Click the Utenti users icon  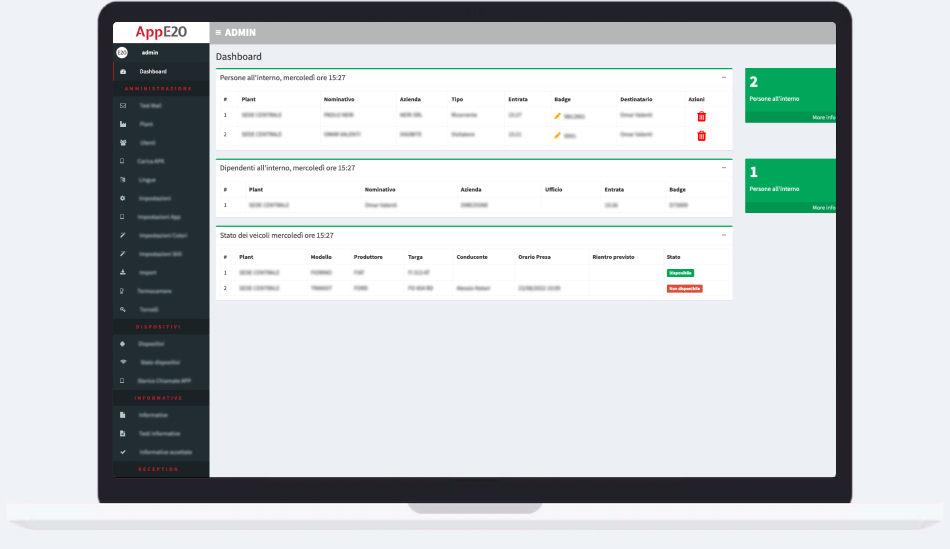[123, 143]
